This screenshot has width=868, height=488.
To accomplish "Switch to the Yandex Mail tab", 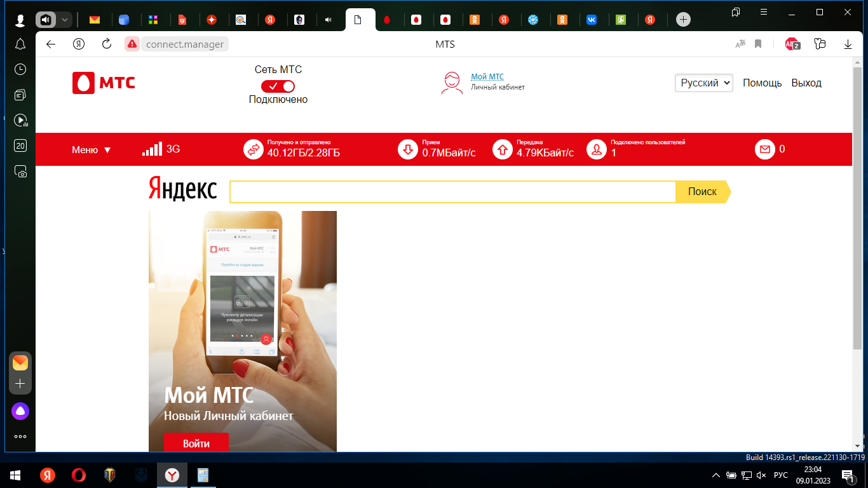I will pos(95,20).
